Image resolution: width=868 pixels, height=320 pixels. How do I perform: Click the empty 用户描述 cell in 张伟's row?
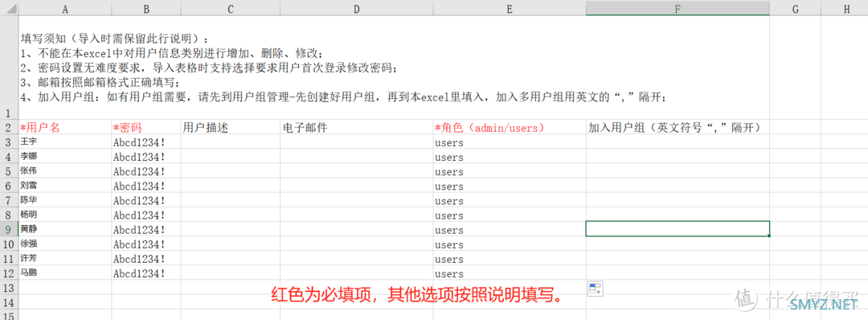(231, 171)
